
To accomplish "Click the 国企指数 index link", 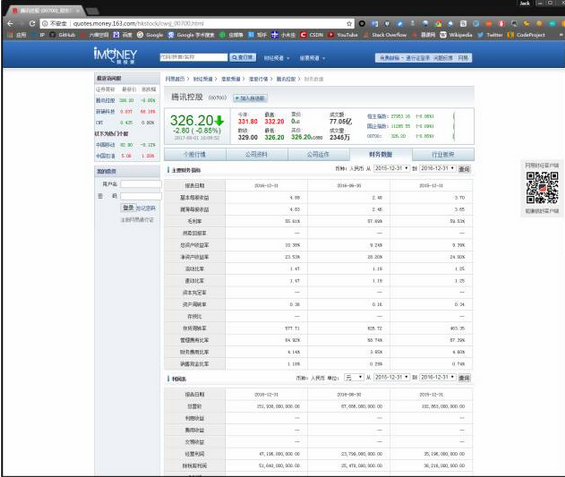I will pyautogui.click(x=378, y=126).
